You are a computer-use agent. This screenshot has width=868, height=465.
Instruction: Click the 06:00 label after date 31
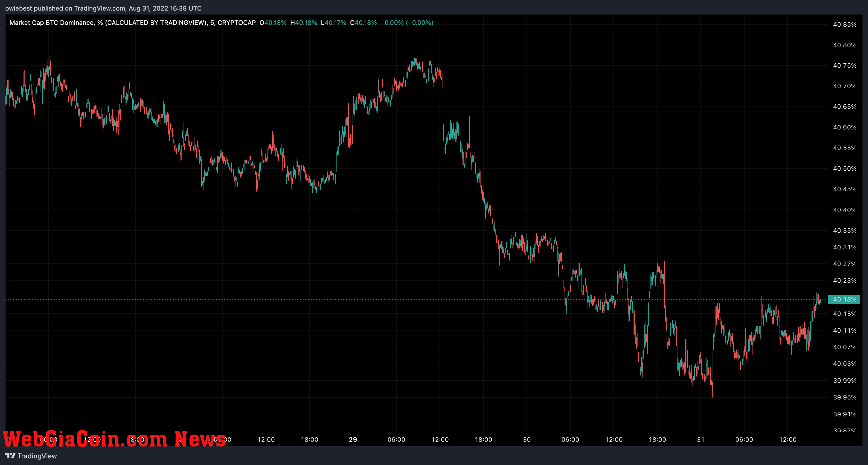(x=744, y=439)
